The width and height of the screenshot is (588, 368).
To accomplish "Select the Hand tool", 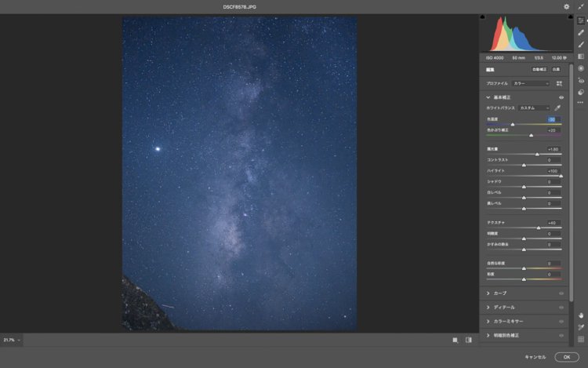I will (x=581, y=315).
